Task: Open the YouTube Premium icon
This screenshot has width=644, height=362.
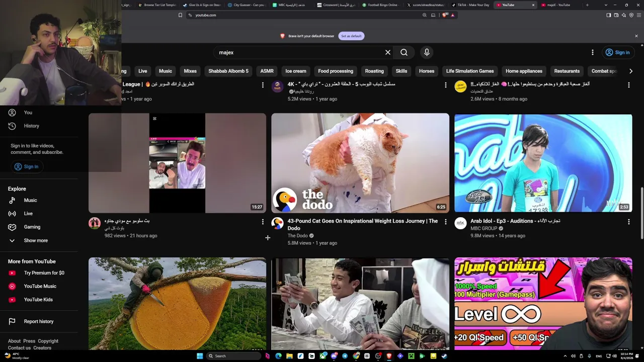Action: [x=12, y=273]
